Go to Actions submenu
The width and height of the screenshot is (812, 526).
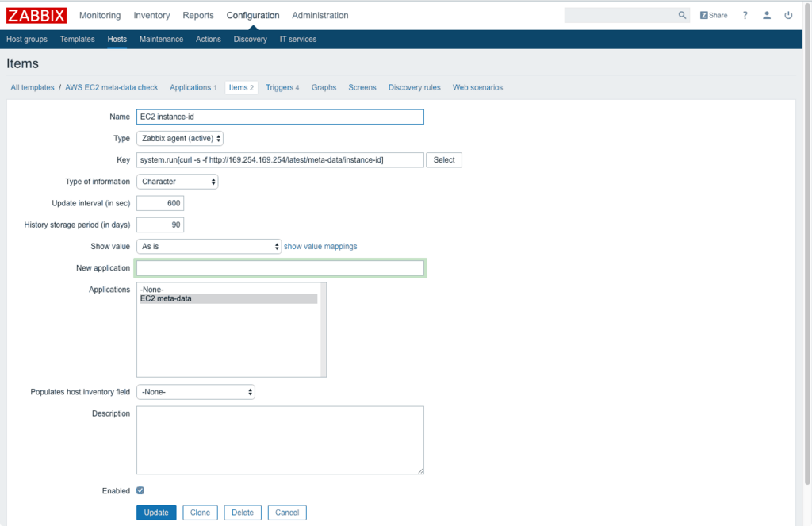[209, 40]
